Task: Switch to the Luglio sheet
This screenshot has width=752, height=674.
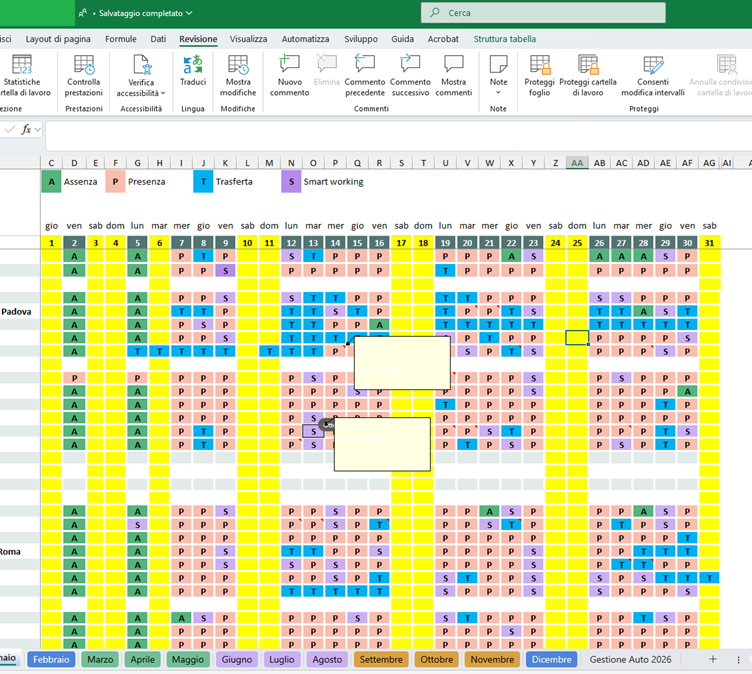Action: 282,659
